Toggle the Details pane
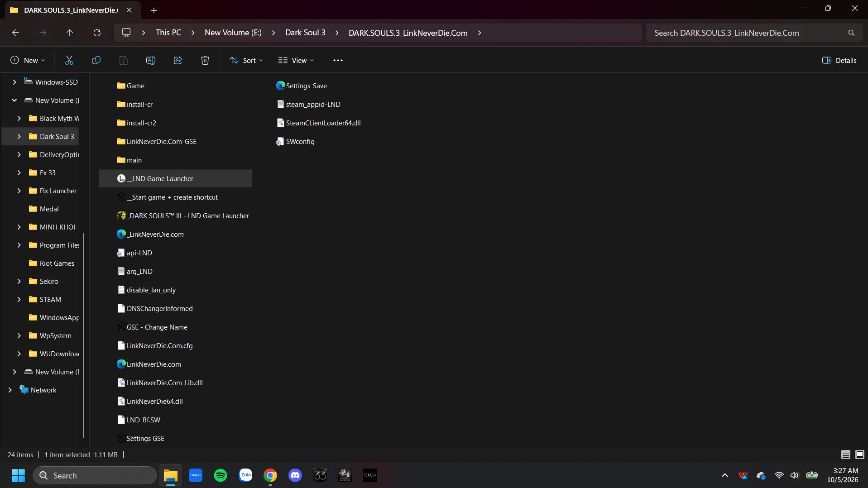Screen dimensions: 868x488 point(839,60)
